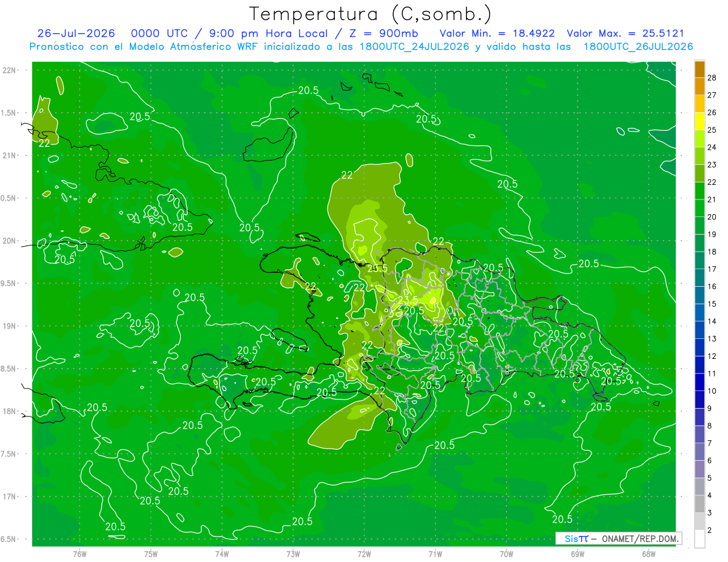Image resolution: width=728 pixels, height=562 pixels.
Task: Click the brown-orange swatch at the legend top
Action: (699, 70)
